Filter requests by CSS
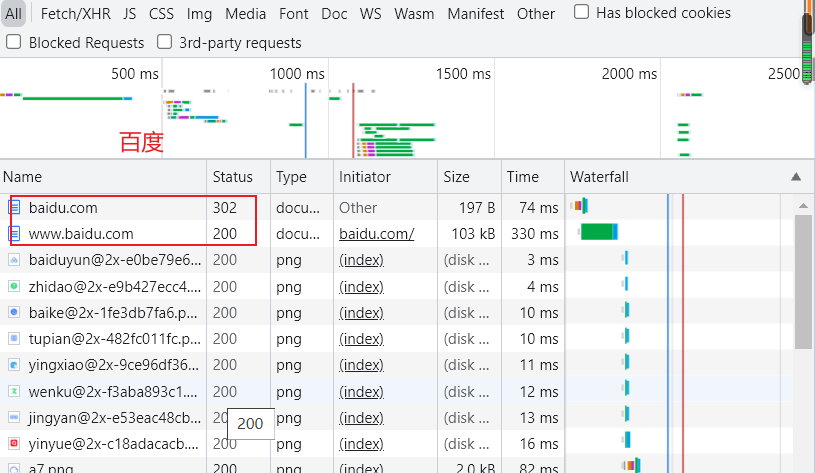Screen dimensions: 815x473 (161, 14)
